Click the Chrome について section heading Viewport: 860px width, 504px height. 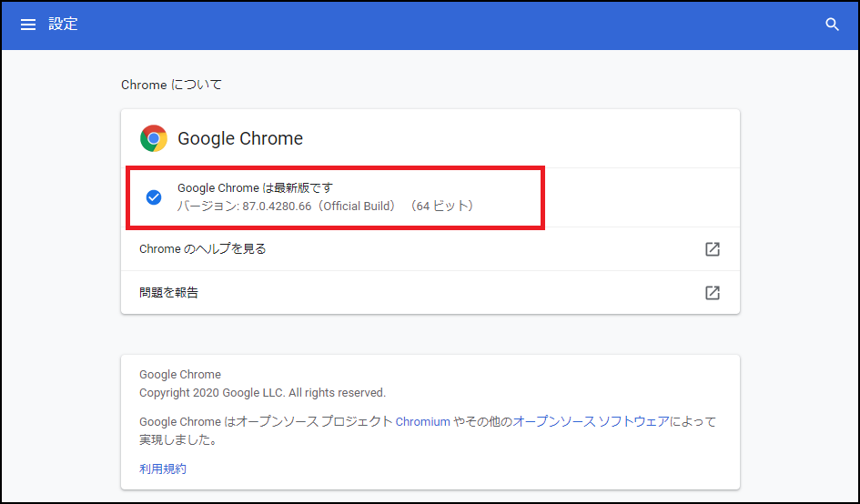click(171, 85)
